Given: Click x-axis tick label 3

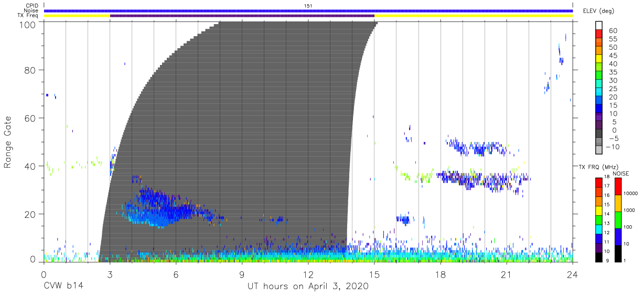Looking at the screenshot, I should (110, 274).
